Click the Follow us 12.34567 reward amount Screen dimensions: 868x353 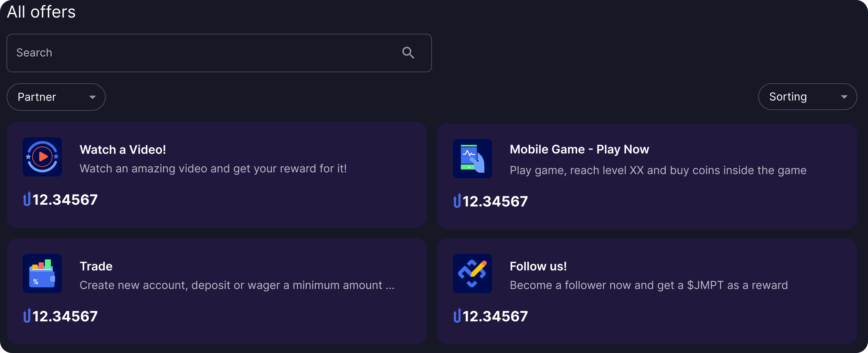pyautogui.click(x=495, y=316)
